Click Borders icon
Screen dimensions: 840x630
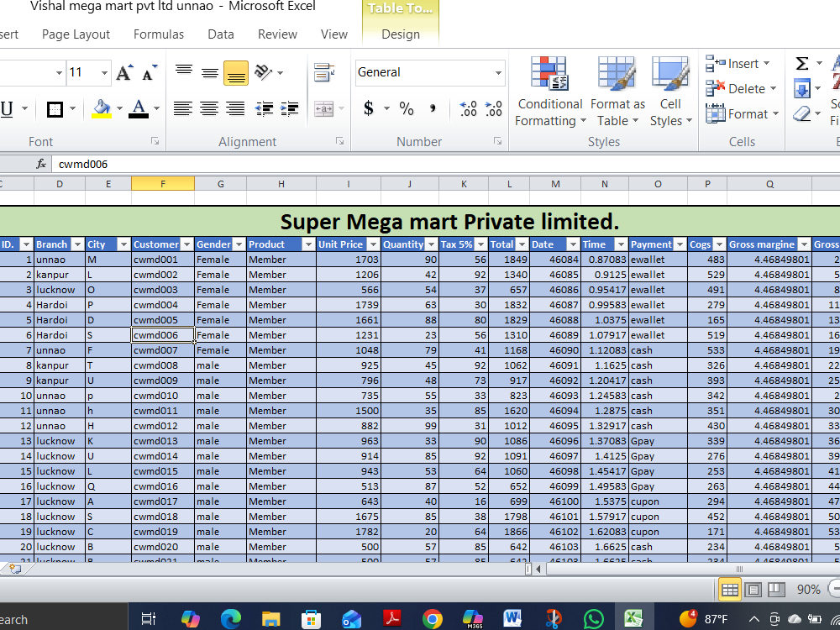pos(55,108)
